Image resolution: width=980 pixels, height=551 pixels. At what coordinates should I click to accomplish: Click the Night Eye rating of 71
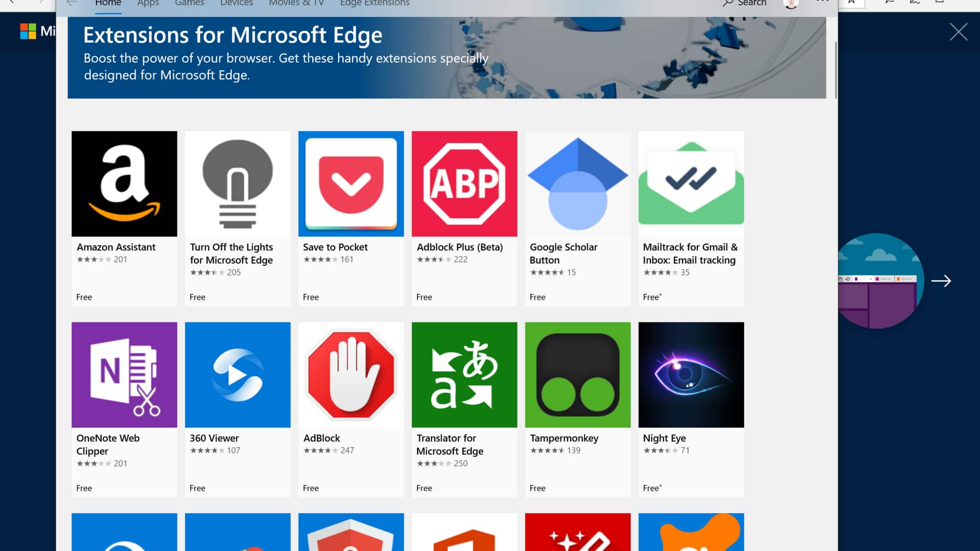(x=666, y=450)
